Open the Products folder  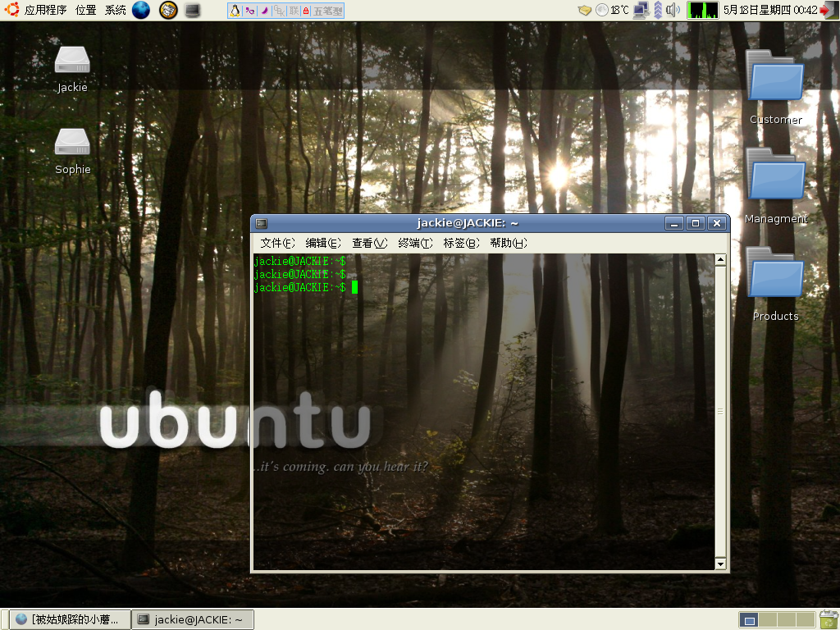[x=775, y=285]
